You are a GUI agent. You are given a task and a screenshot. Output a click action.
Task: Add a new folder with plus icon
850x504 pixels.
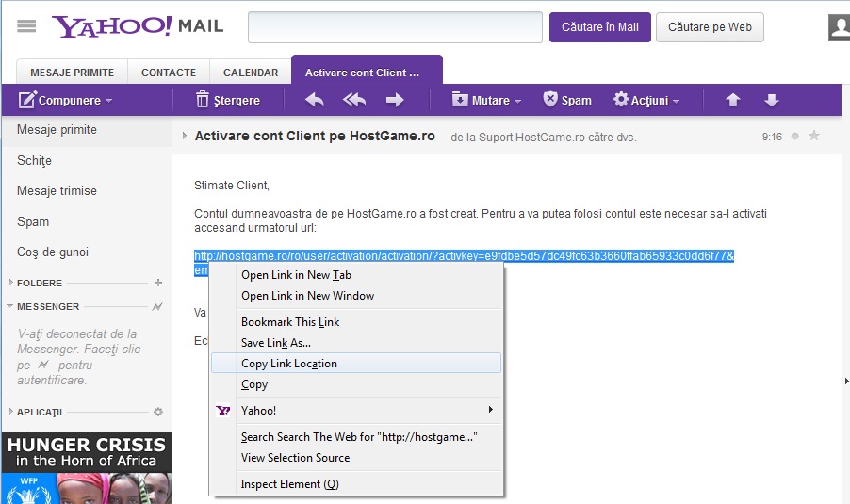(x=158, y=283)
